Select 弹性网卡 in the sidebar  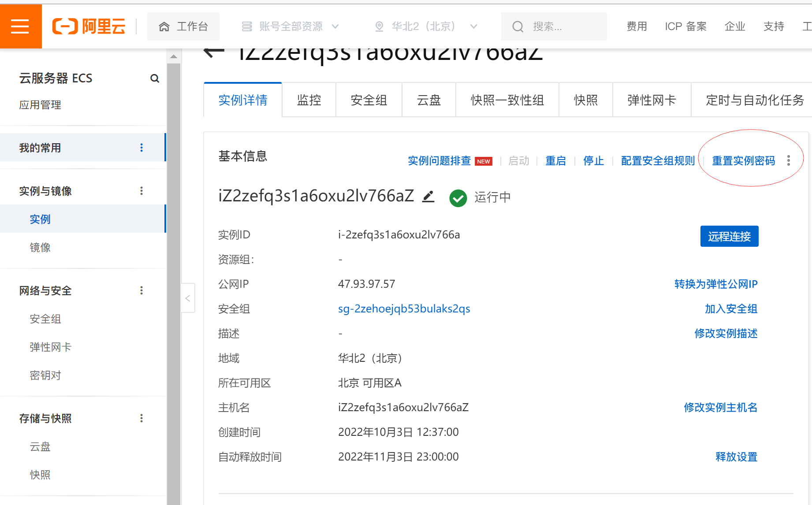(x=51, y=347)
